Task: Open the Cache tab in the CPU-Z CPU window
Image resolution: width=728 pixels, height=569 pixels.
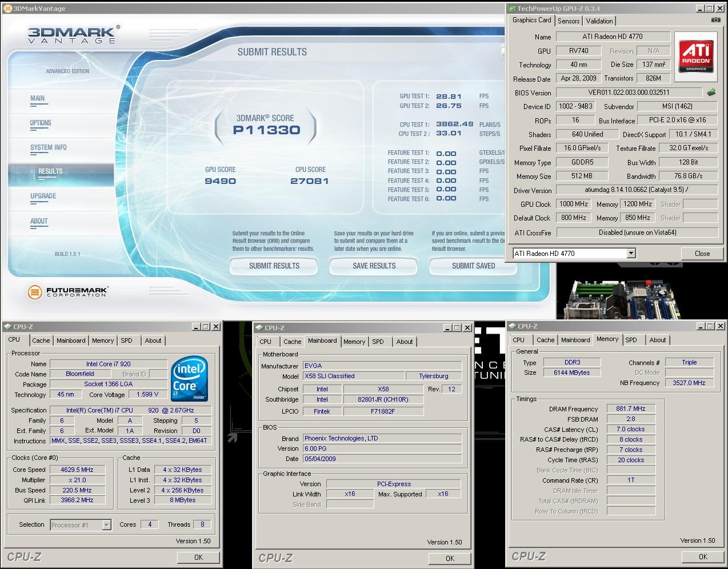Action: [41, 340]
